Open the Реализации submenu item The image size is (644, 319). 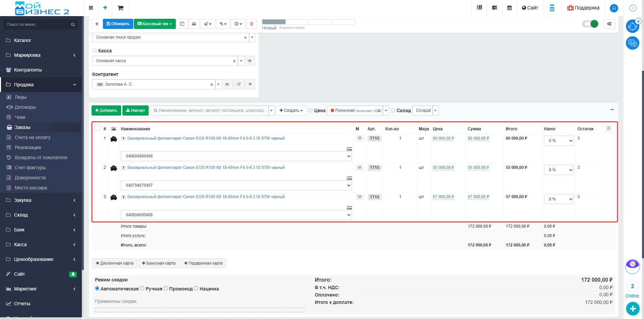pyautogui.click(x=28, y=147)
